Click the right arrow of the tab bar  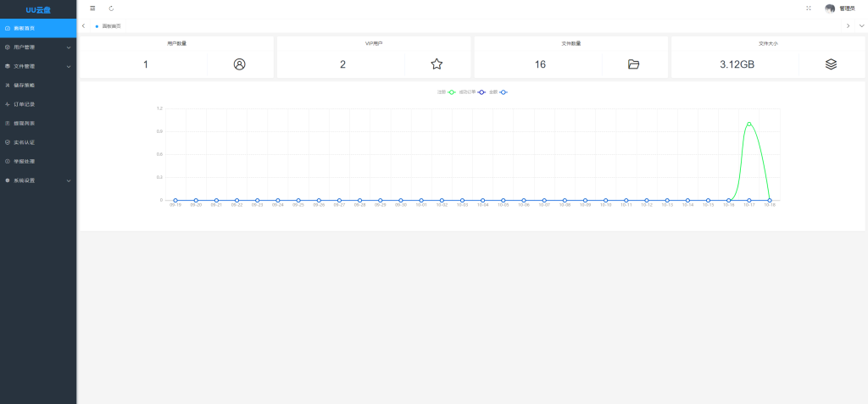(x=848, y=26)
